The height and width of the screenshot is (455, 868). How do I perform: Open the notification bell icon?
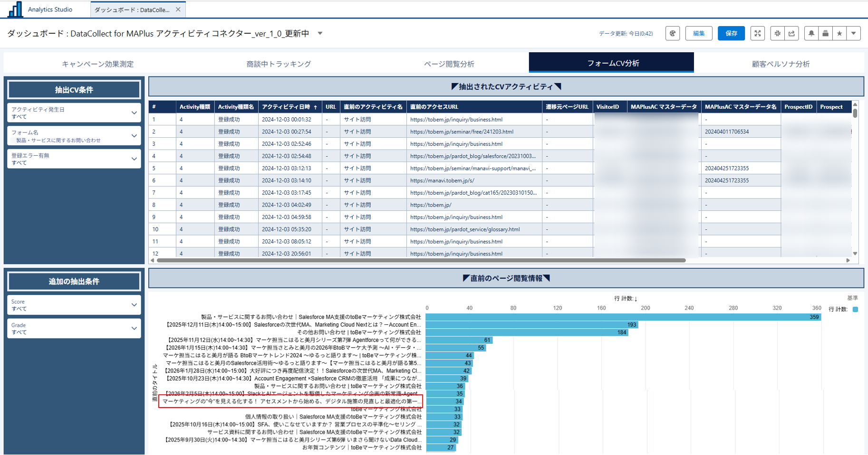click(811, 33)
